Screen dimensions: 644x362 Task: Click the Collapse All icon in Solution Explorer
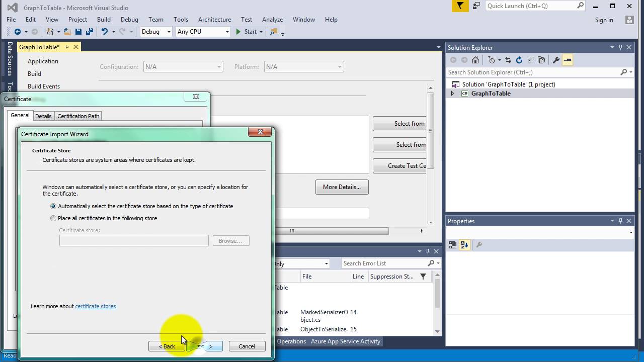click(530, 60)
